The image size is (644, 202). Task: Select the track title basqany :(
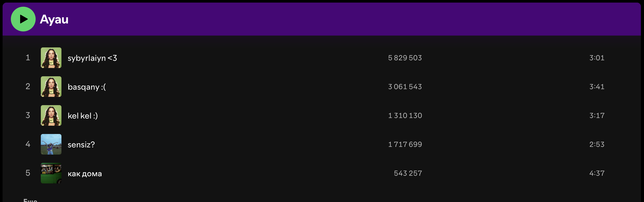pyautogui.click(x=87, y=87)
